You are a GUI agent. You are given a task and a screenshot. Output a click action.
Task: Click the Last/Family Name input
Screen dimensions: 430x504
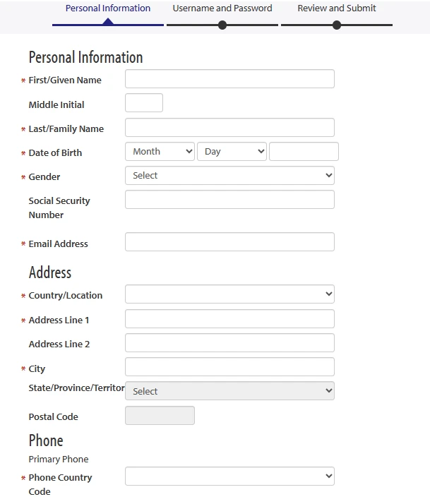[229, 127]
